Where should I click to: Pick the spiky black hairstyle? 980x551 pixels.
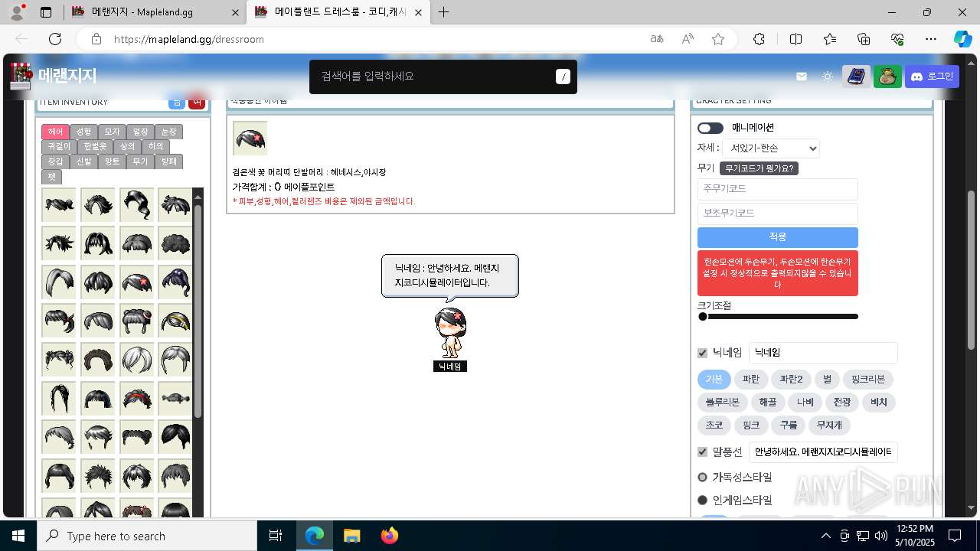[59, 243]
